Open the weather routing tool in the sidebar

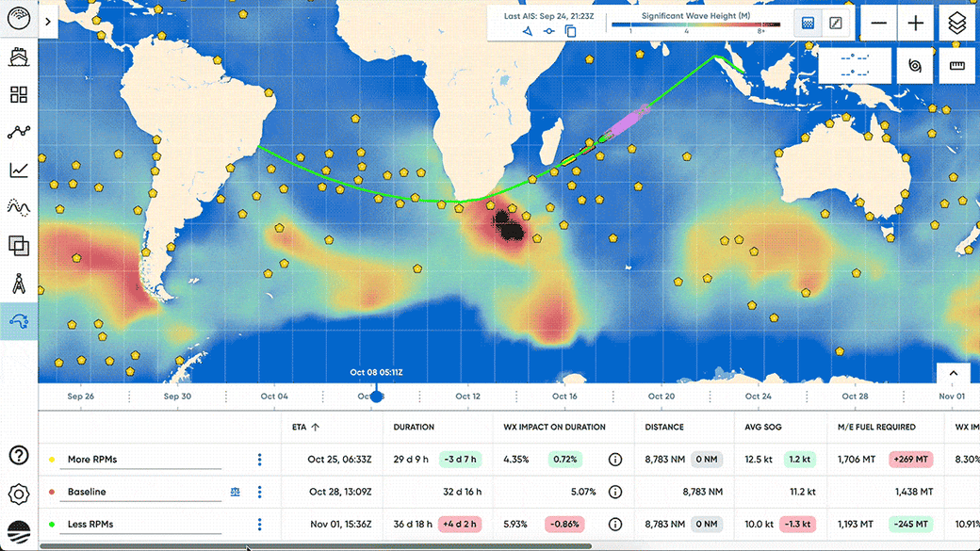pyautogui.click(x=19, y=320)
